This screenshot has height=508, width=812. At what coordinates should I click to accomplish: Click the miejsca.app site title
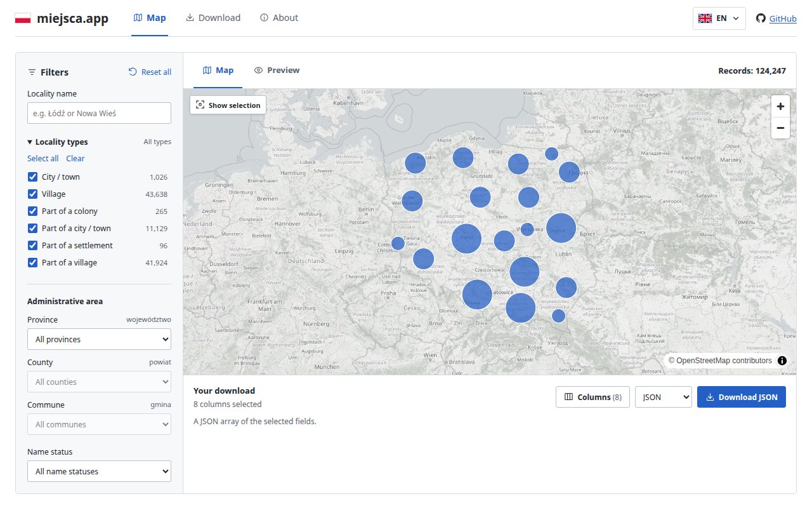(72, 18)
